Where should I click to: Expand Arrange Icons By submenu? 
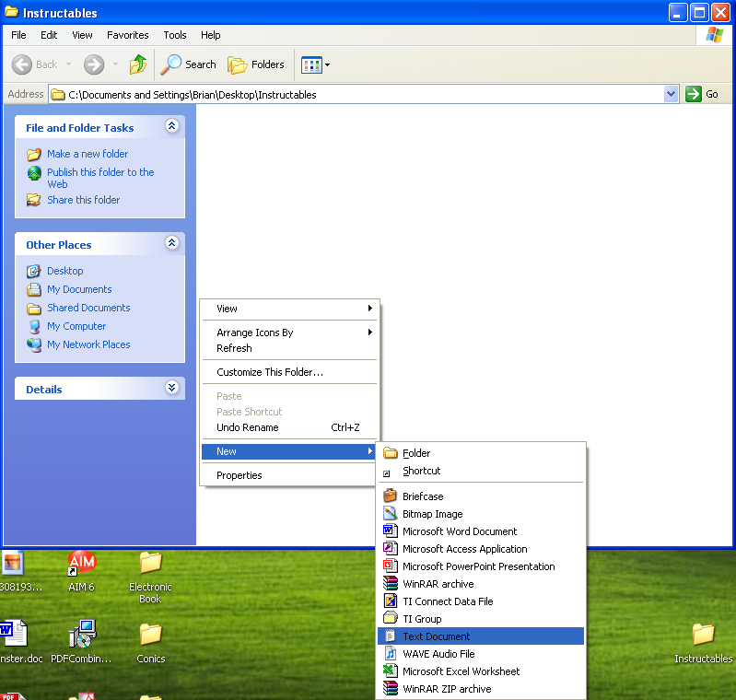[x=289, y=332]
